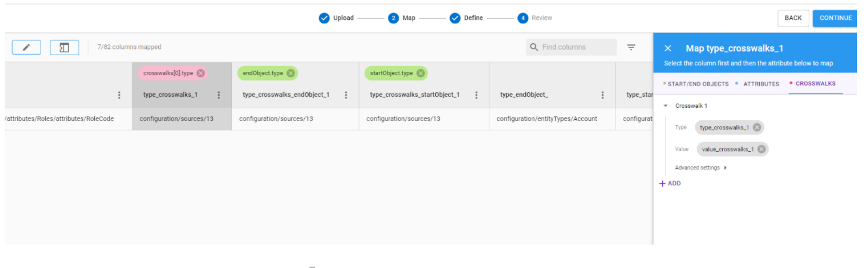The width and height of the screenshot is (868, 268).
Task: Open kebab menu for type_crosswalks_endObject_1 column
Action: pyautogui.click(x=346, y=95)
